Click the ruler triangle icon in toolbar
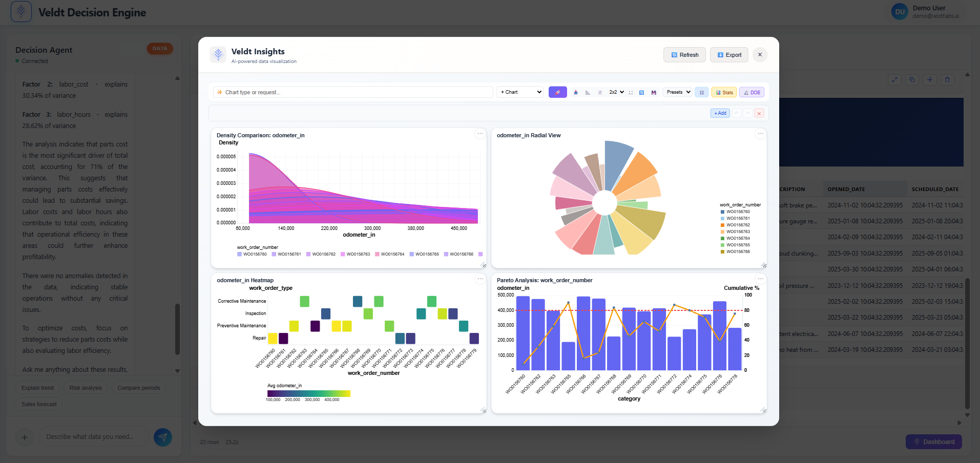Viewport: 980px width, 463px height. point(588,93)
